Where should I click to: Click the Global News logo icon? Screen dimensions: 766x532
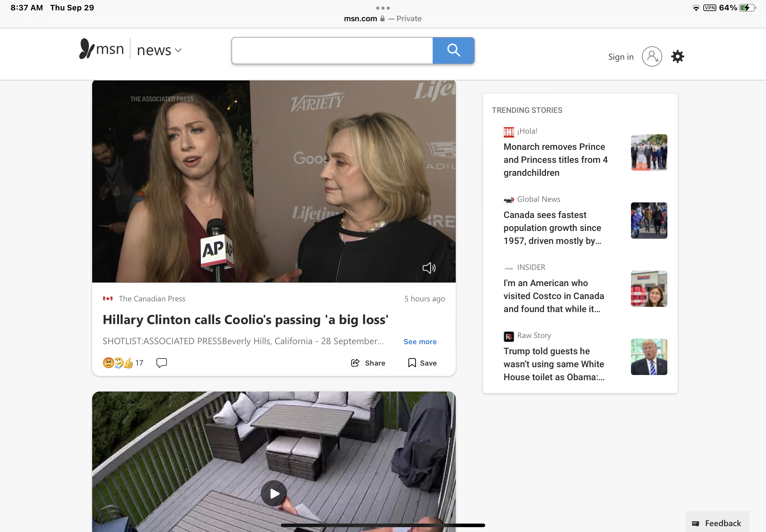509,200
